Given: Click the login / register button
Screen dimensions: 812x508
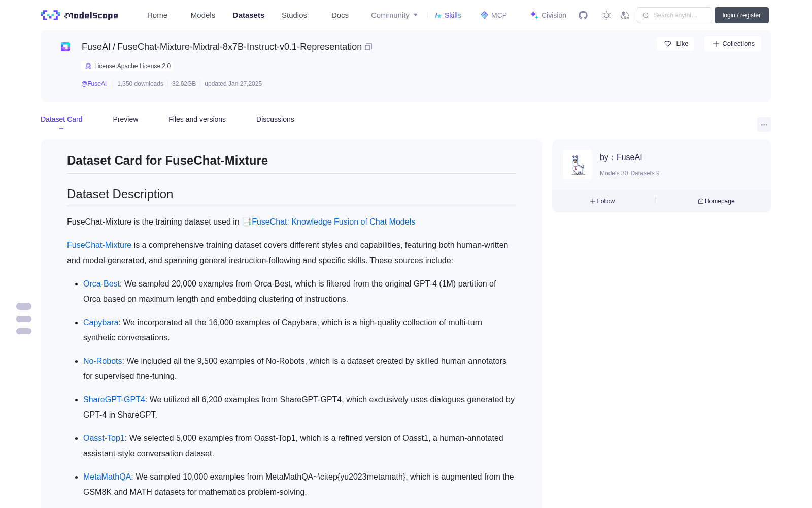Looking at the screenshot, I should coord(741,15).
